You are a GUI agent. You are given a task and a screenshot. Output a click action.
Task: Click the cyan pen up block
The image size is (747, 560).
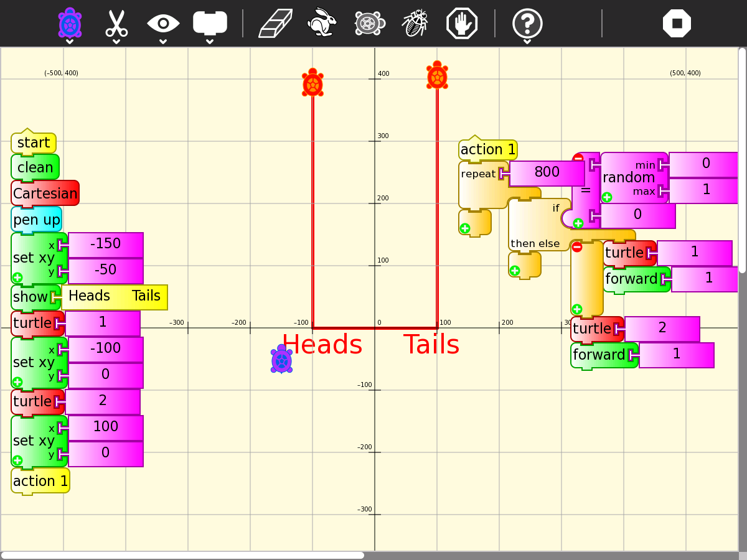coord(36,220)
